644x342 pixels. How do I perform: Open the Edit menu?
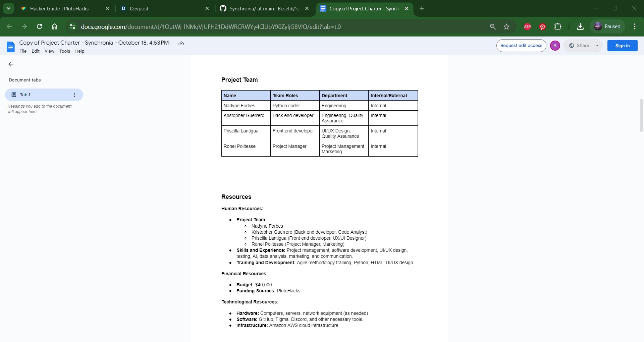(36, 51)
